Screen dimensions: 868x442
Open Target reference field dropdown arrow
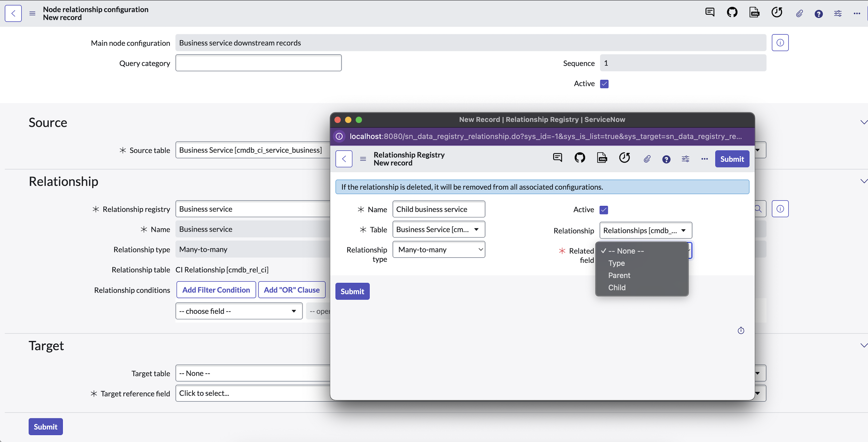pyautogui.click(x=757, y=393)
